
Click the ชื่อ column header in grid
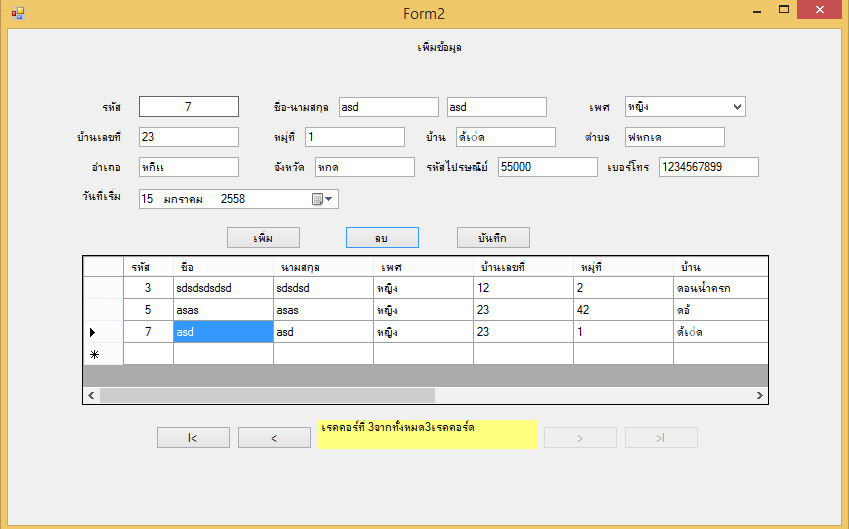[223, 267]
